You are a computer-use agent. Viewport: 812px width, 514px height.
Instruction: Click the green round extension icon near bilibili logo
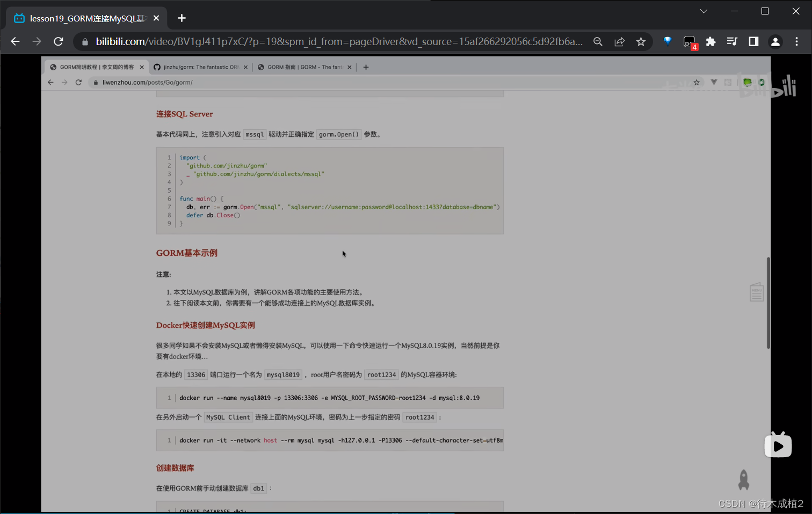coord(762,82)
